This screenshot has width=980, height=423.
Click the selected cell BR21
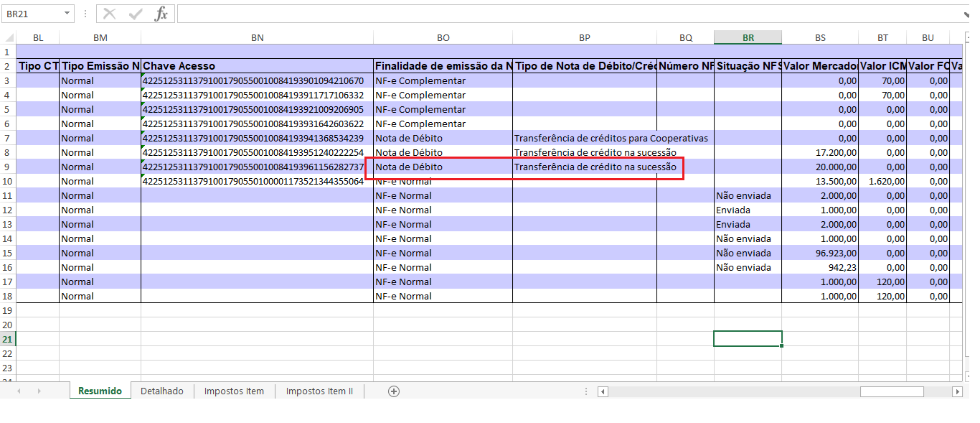tap(748, 339)
